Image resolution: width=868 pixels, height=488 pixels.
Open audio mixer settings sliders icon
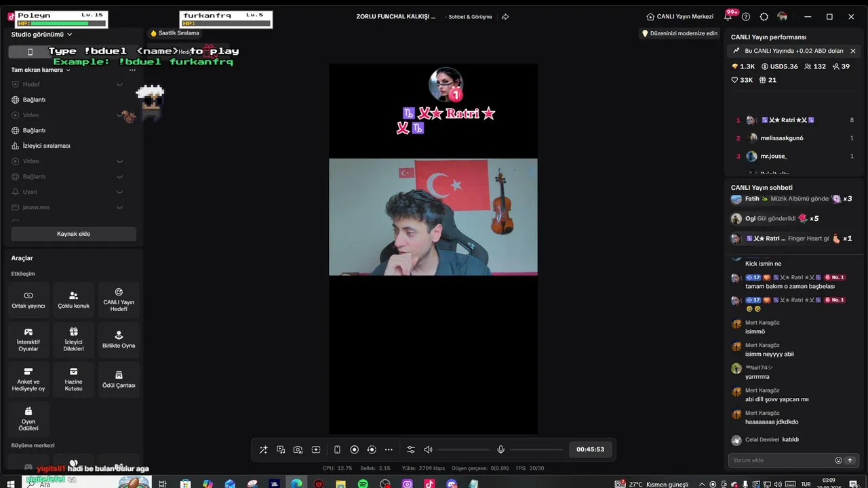click(x=411, y=449)
